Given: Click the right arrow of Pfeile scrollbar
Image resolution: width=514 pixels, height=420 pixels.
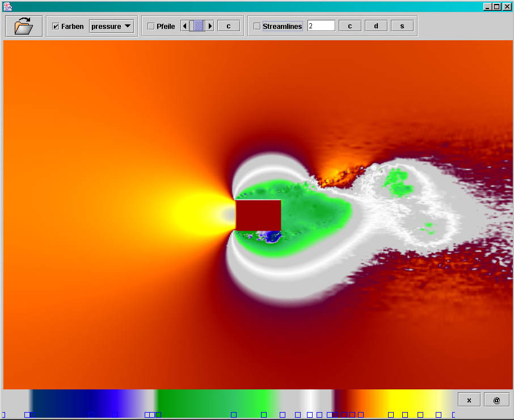Looking at the screenshot, I should (210, 26).
